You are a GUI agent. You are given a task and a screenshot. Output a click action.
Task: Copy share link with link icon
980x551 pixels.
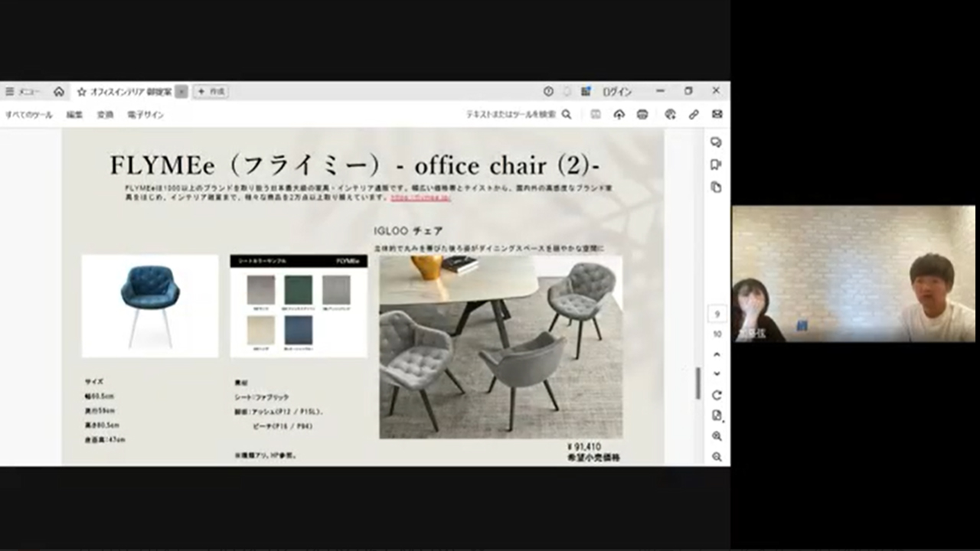(x=694, y=114)
